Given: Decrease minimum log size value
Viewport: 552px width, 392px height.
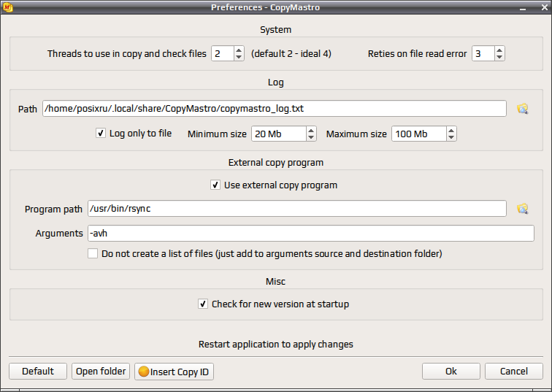Looking at the screenshot, I should tap(311, 137).
